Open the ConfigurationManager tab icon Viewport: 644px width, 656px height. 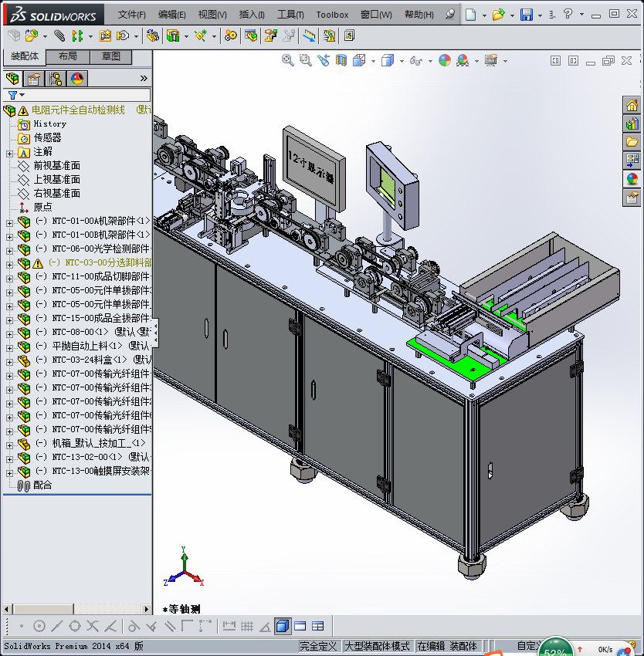click(56, 78)
